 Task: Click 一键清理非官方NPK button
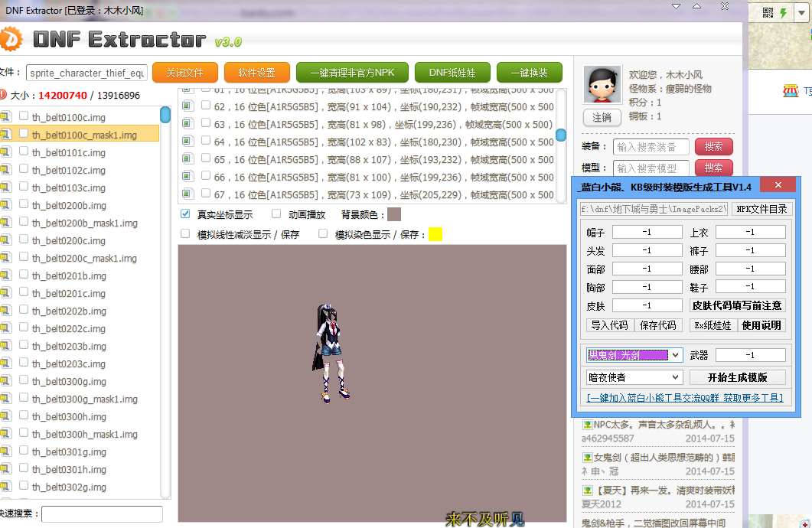coord(352,73)
